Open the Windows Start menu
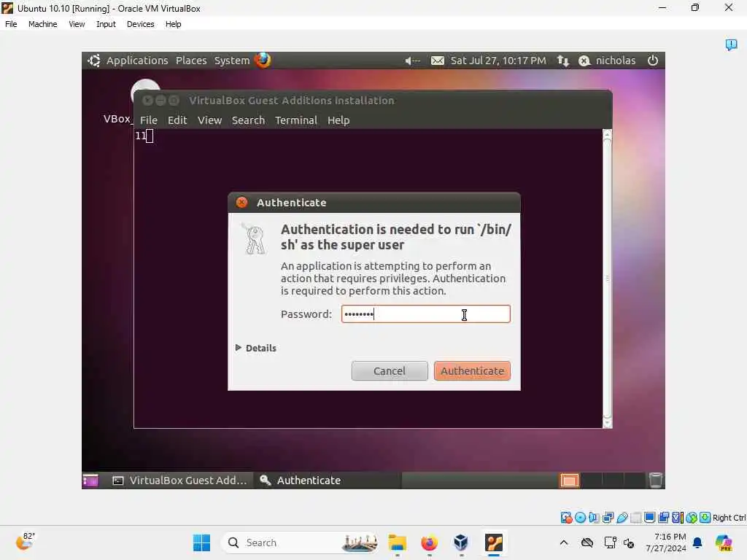 [x=201, y=542]
